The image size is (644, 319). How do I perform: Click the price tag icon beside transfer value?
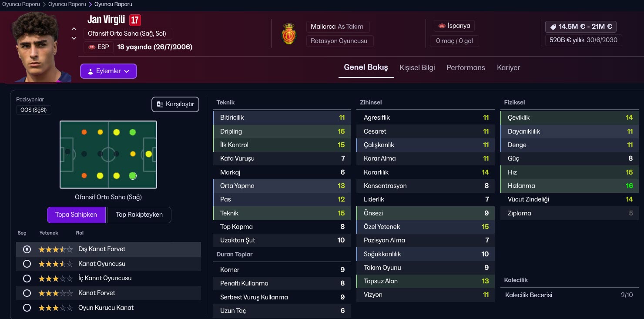click(553, 27)
